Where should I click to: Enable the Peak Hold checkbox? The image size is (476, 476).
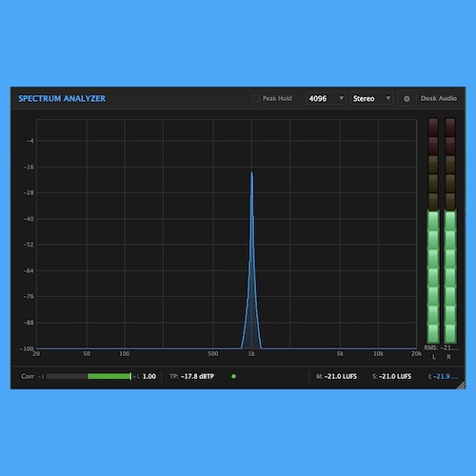click(x=256, y=98)
